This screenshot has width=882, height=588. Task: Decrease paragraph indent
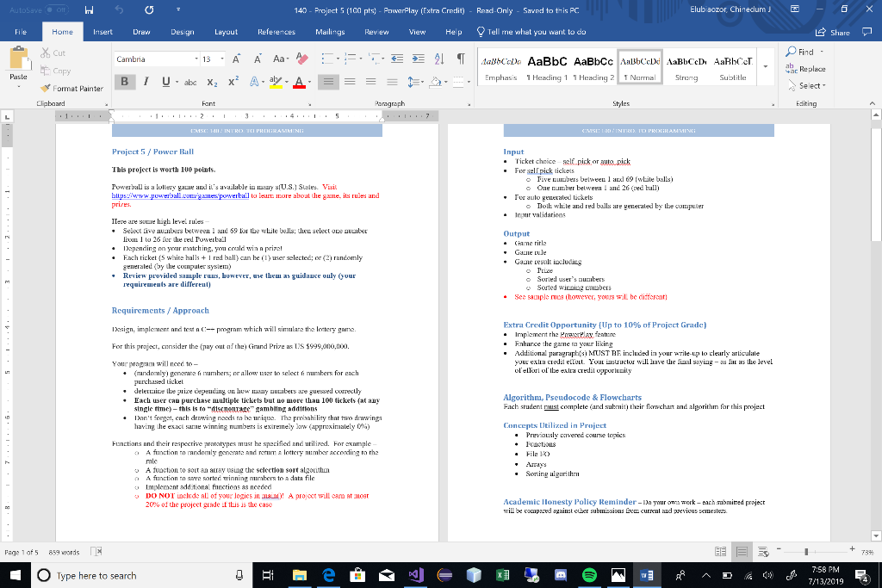tap(397, 59)
